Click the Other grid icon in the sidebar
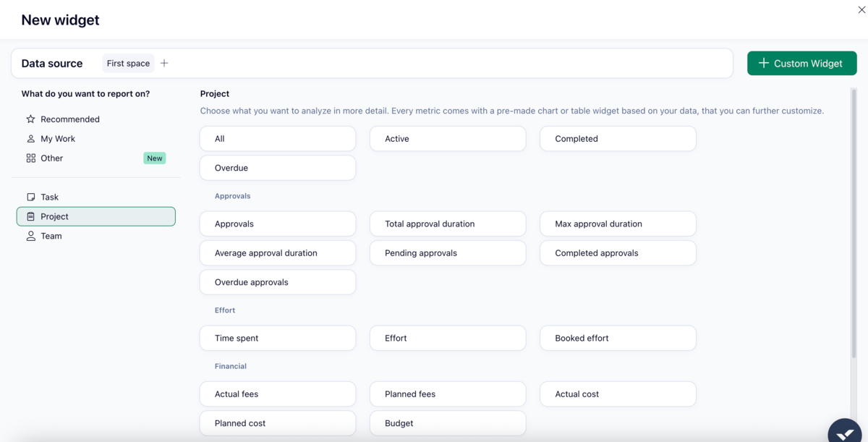Screen dimensions: 868x442 (31, 158)
